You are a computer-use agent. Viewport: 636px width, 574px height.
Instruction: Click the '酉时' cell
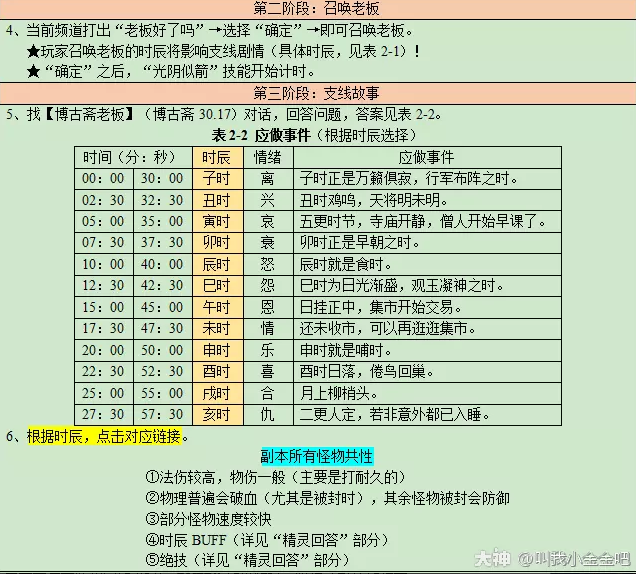coord(218,372)
